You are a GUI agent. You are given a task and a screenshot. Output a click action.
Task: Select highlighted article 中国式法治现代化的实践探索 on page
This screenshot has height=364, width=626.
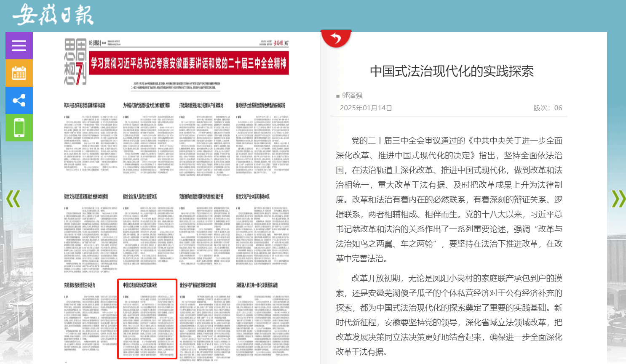click(x=147, y=319)
